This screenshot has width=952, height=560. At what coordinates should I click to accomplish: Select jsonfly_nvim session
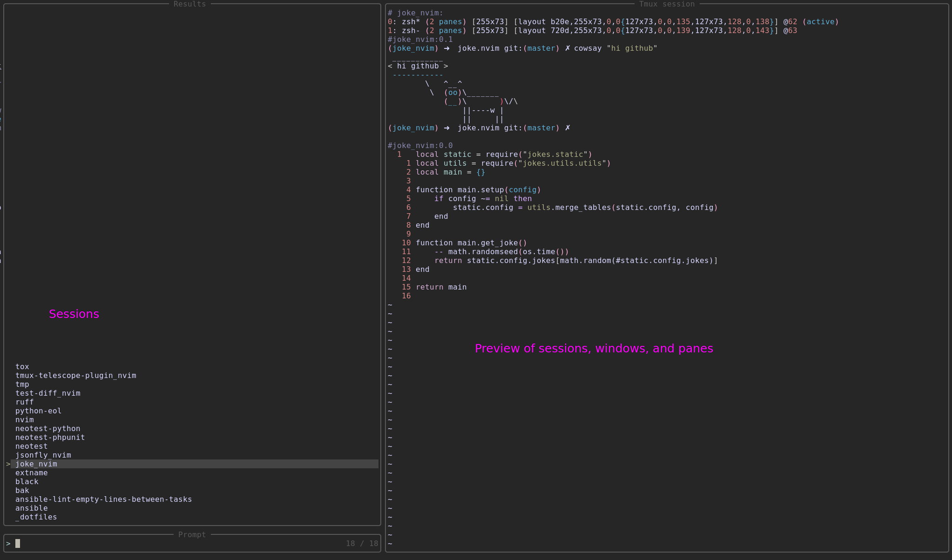pos(43,455)
